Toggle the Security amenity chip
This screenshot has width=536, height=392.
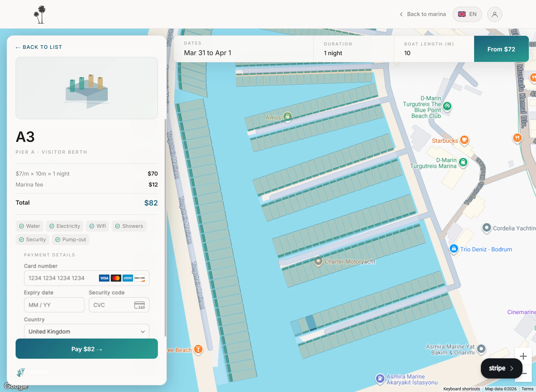pos(32,239)
